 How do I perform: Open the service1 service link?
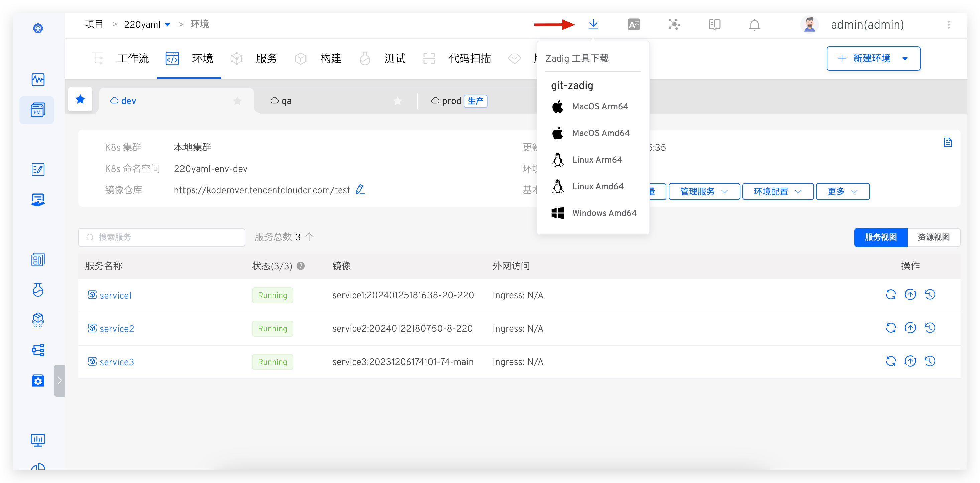click(x=116, y=295)
